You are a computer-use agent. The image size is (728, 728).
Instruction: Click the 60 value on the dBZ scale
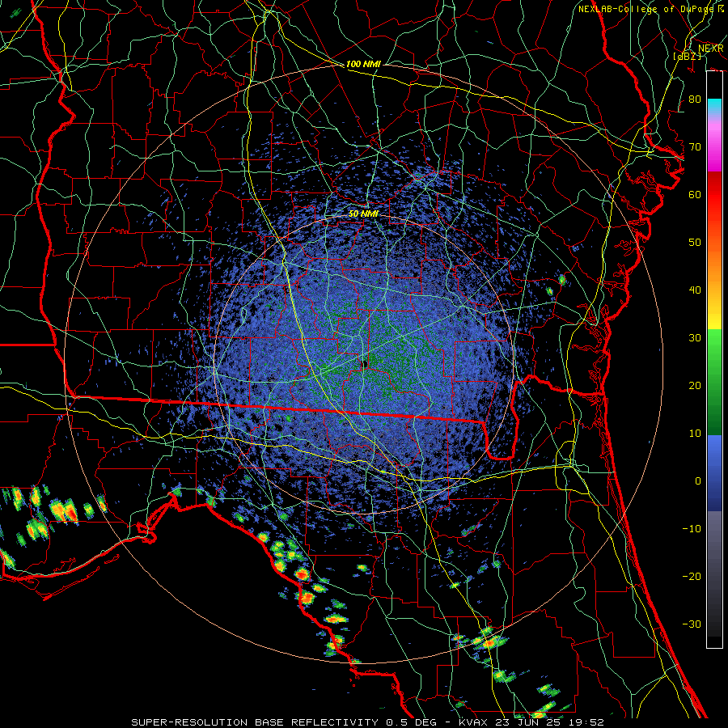click(695, 194)
